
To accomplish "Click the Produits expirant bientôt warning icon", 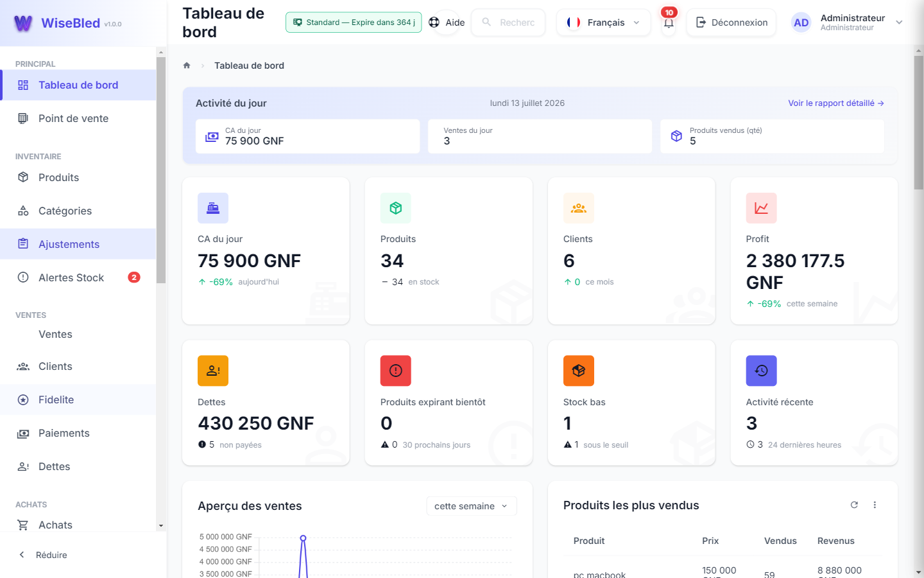I will 396,371.
